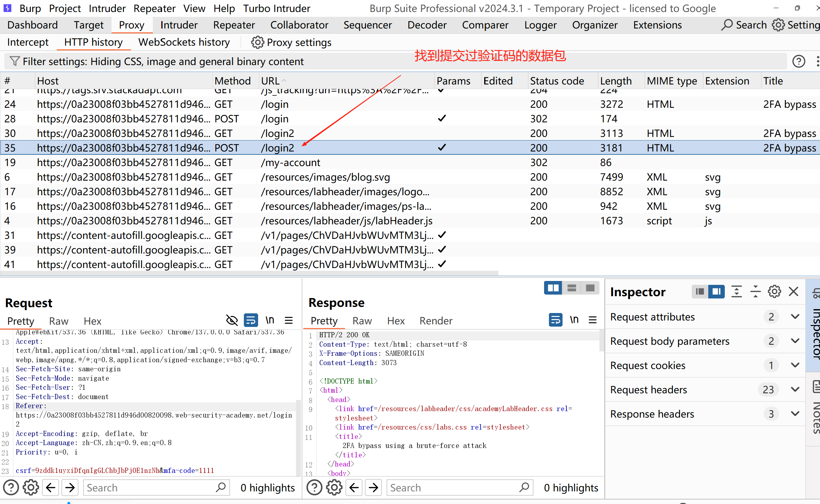Image resolution: width=820 pixels, height=504 pixels.
Task: Open Response Render view
Action: [436, 321]
